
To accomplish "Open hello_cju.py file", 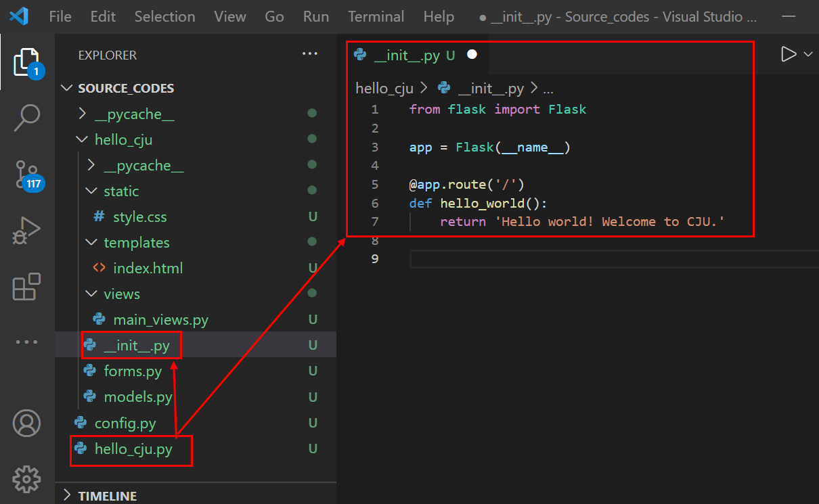I will 133,449.
